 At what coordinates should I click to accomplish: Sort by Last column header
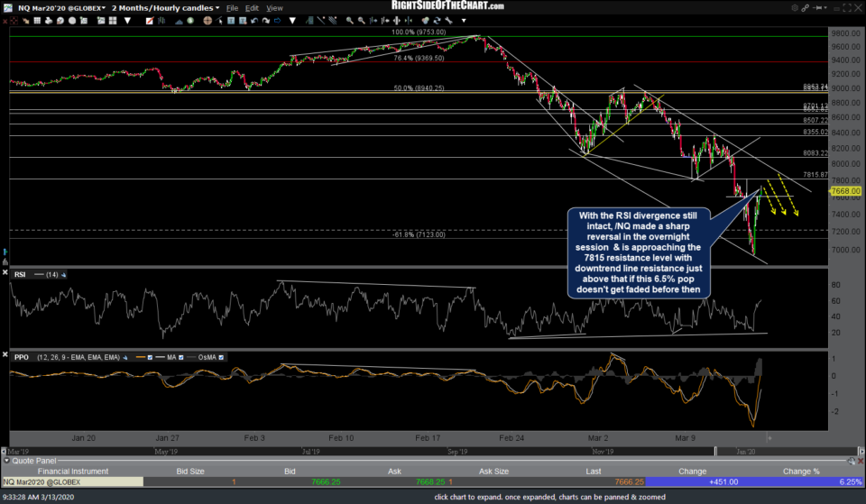tap(594, 472)
